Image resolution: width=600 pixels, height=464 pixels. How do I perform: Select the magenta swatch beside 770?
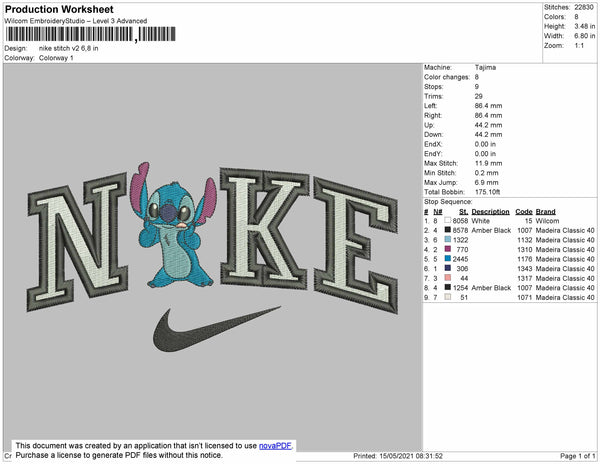pos(447,249)
